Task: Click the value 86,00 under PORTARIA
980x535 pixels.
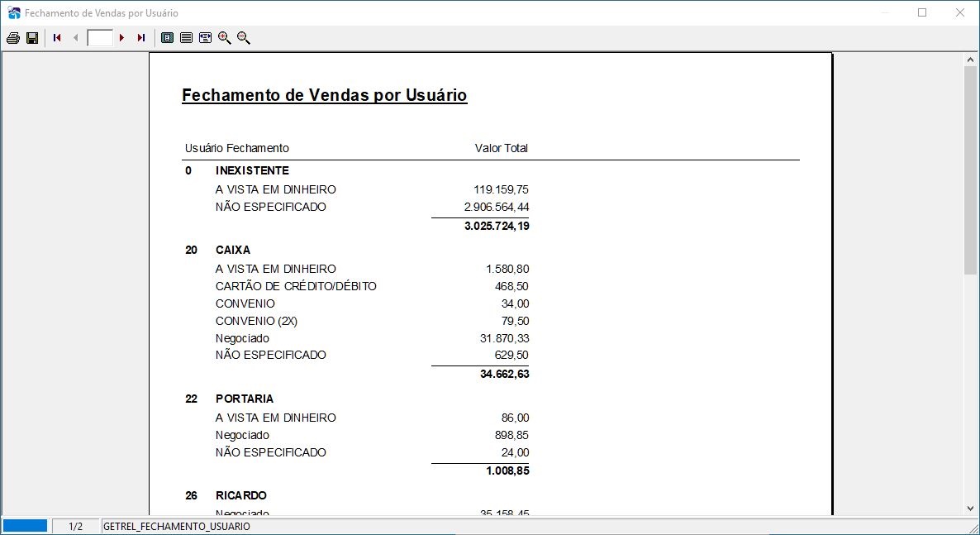Action: [515, 418]
